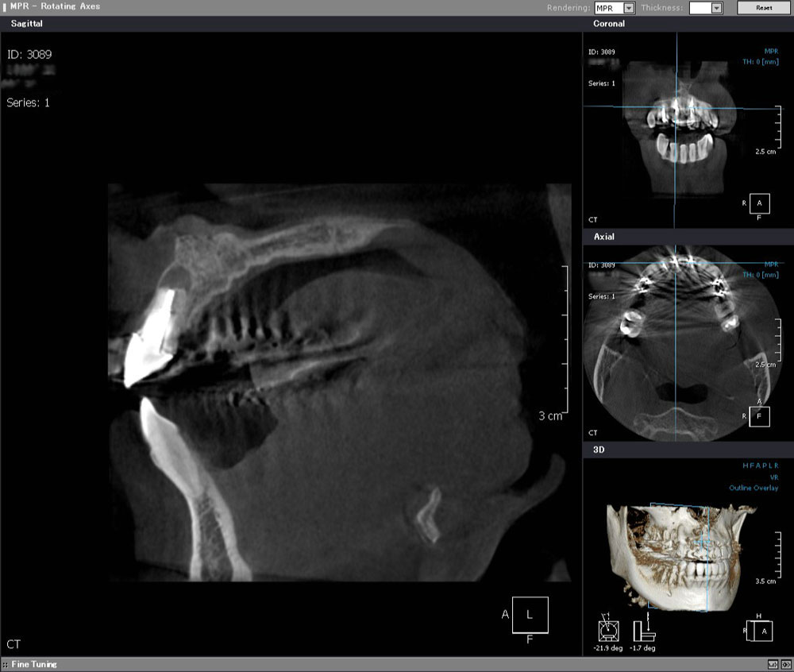Image resolution: width=794 pixels, height=672 pixels.
Task: Click the orientation cube in the Sagittal view
Action: point(530,613)
